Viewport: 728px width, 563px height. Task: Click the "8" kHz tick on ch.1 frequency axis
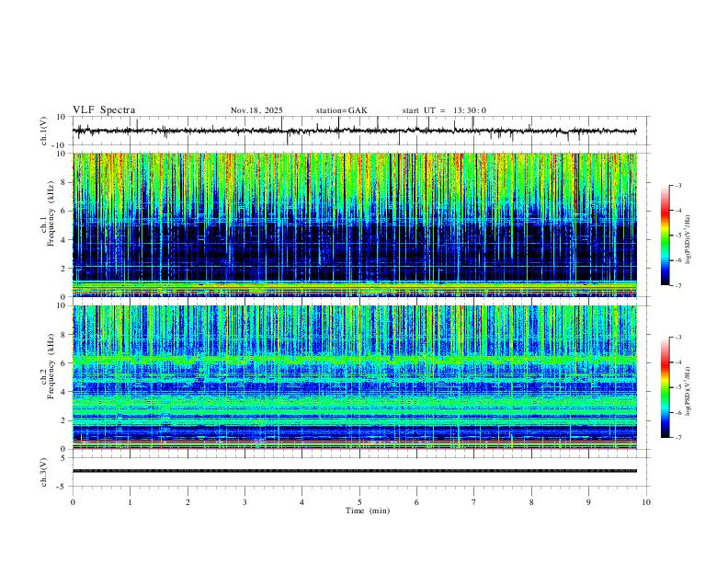63,182
